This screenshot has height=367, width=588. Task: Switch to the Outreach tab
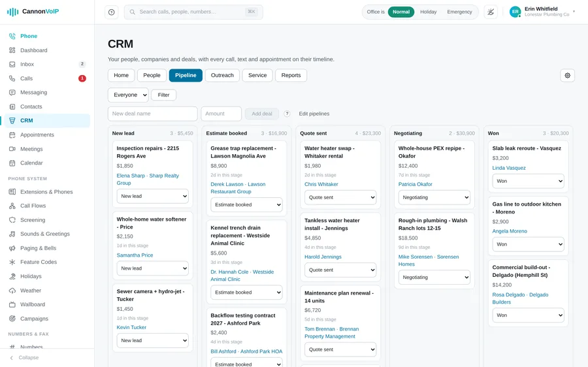click(222, 75)
